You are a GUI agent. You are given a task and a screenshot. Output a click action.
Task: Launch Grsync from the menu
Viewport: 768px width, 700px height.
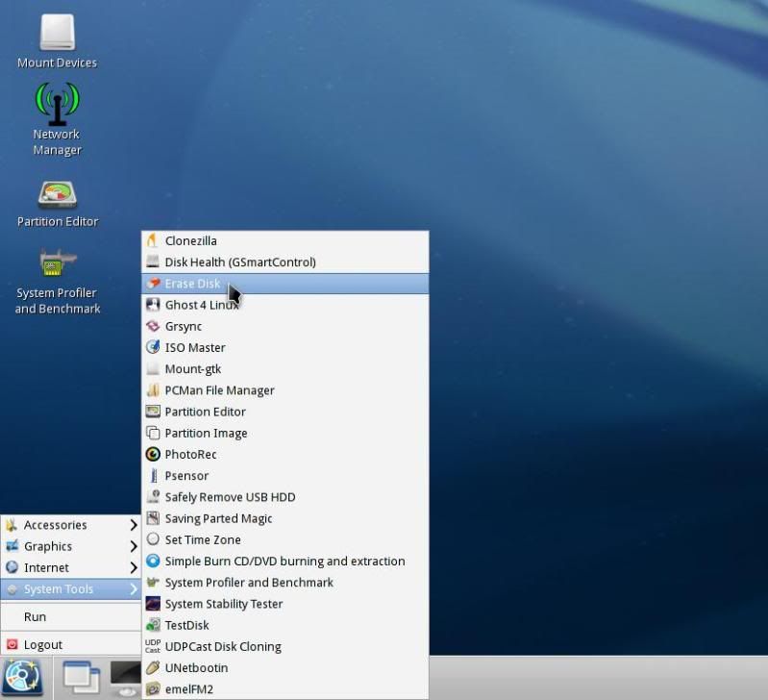click(285, 326)
